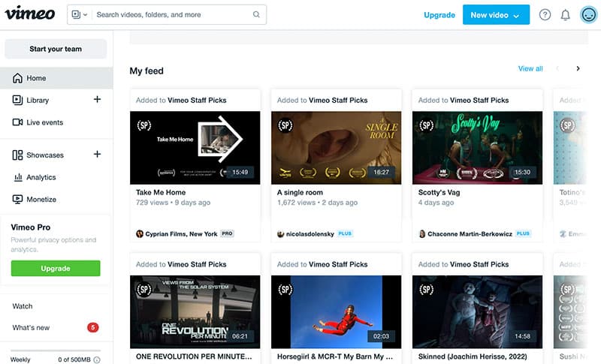601x364 pixels.
Task: Open the New video dropdown button
Action: [x=496, y=15]
